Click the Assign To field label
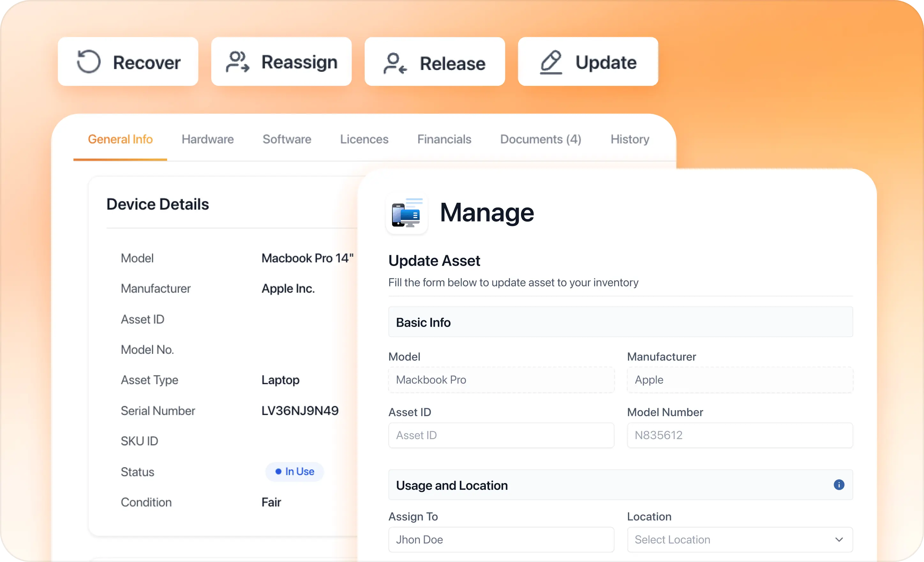 point(413,516)
